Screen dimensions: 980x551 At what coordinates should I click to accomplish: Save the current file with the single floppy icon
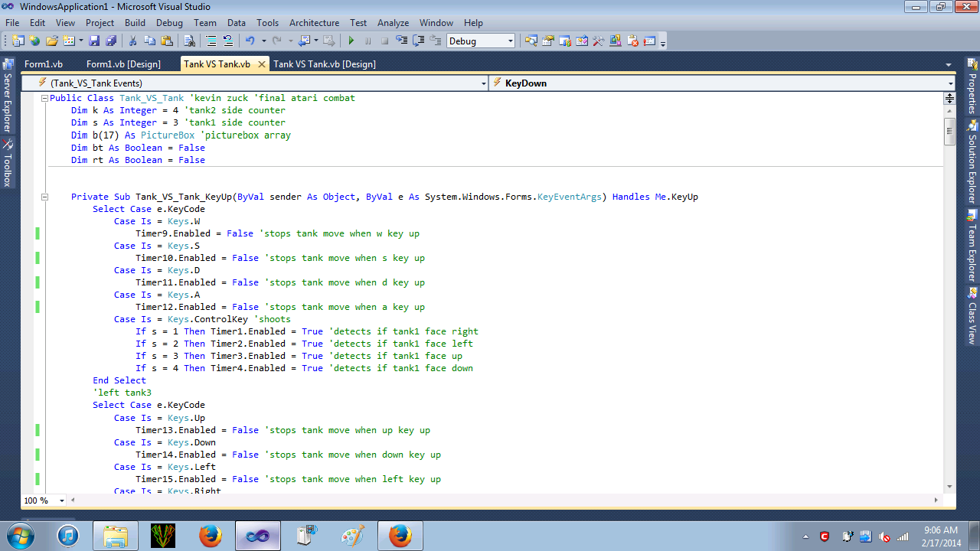click(94, 41)
